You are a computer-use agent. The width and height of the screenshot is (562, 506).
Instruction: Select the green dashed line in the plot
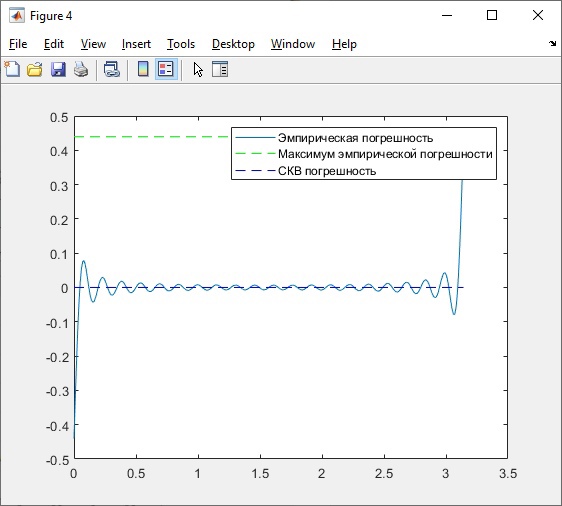[x=151, y=137]
